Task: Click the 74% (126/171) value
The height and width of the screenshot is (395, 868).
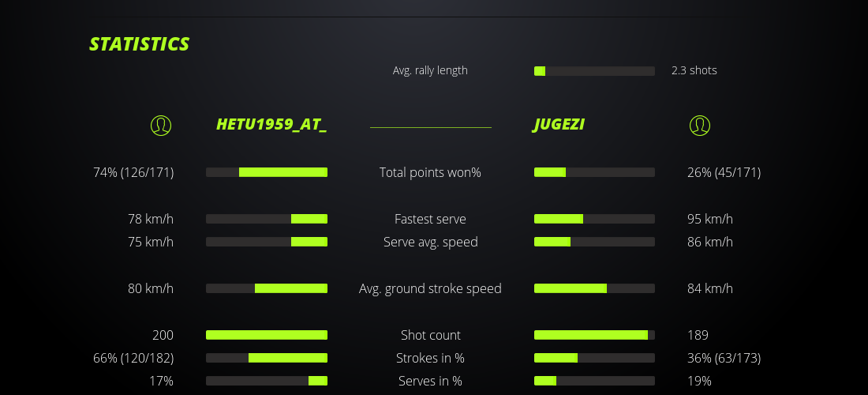Action: [x=133, y=172]
